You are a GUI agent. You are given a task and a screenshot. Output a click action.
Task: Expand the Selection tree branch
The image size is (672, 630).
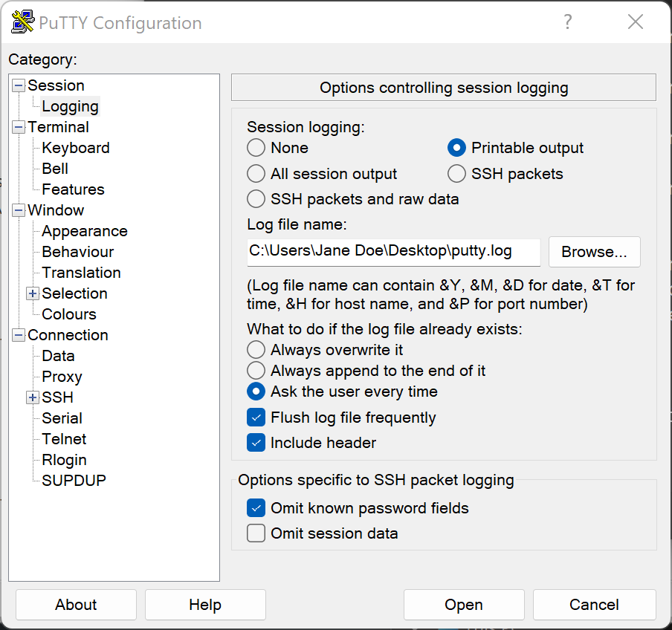(32, 293)
